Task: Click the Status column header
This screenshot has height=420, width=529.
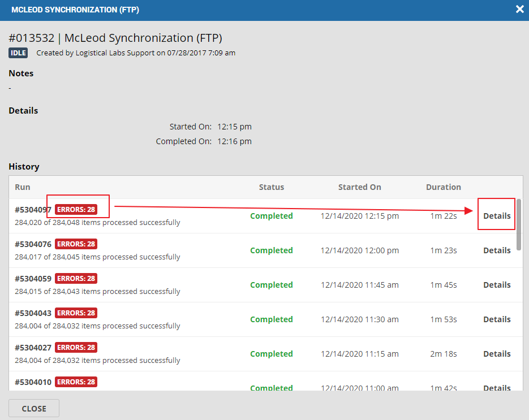Action: click(x=271, y=187)
